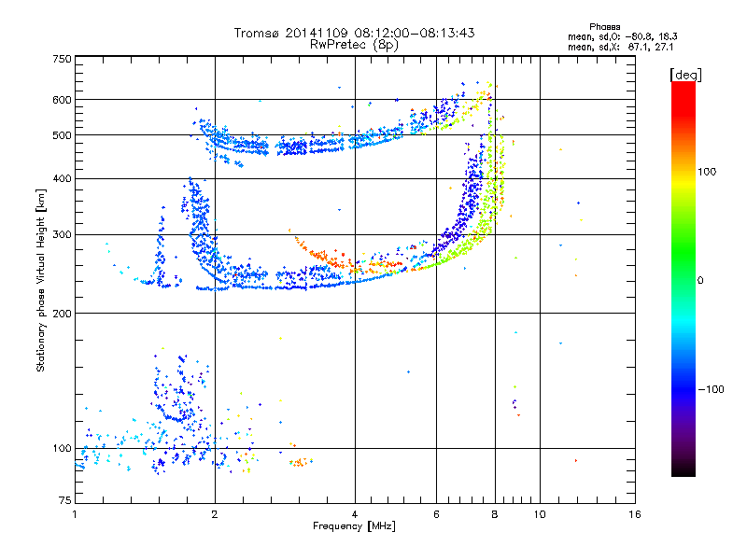The width and height of the screenshot is (747, 560).
Task: Click the x-axis tick label "4"
Action: [355, 514]
